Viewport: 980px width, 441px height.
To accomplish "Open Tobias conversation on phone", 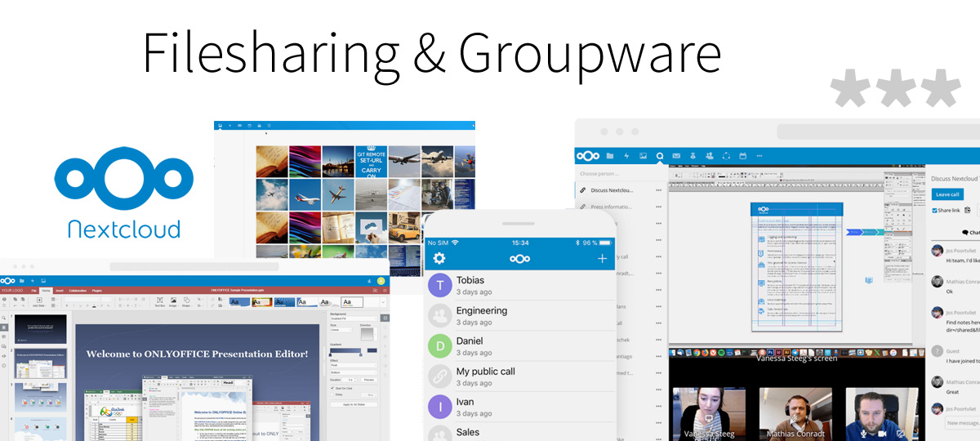I will [x=521, y=285].
